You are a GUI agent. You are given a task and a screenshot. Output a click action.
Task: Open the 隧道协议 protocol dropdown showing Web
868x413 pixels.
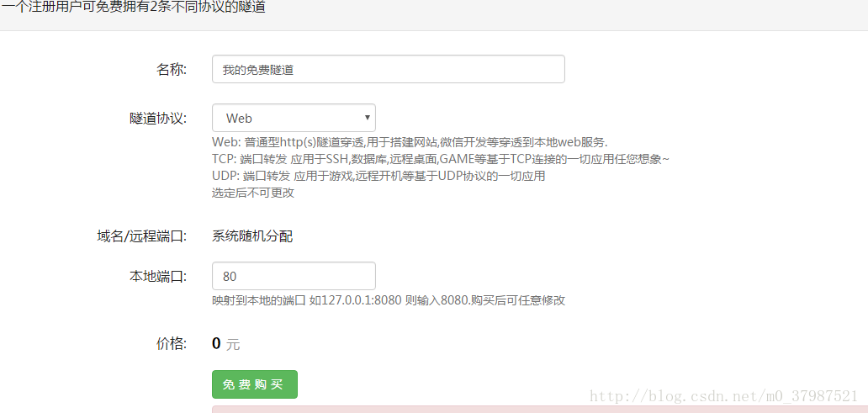coord(294,118)
